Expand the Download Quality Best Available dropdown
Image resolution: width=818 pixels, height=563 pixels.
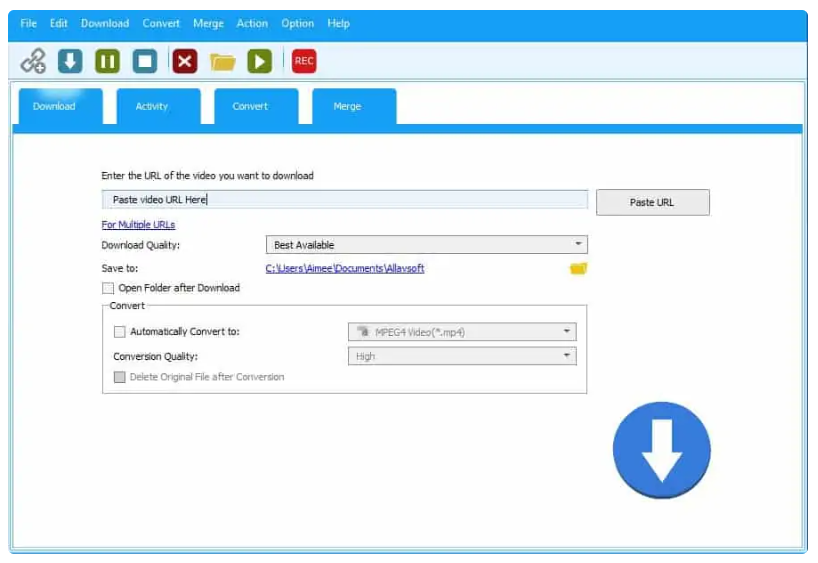tap(426, 245)
